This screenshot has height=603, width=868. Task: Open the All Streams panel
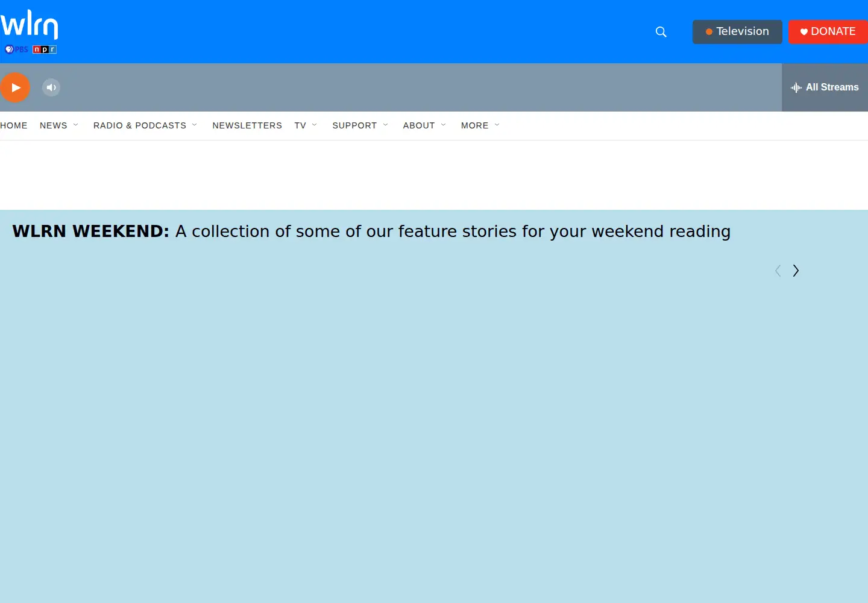coord(825,87)
